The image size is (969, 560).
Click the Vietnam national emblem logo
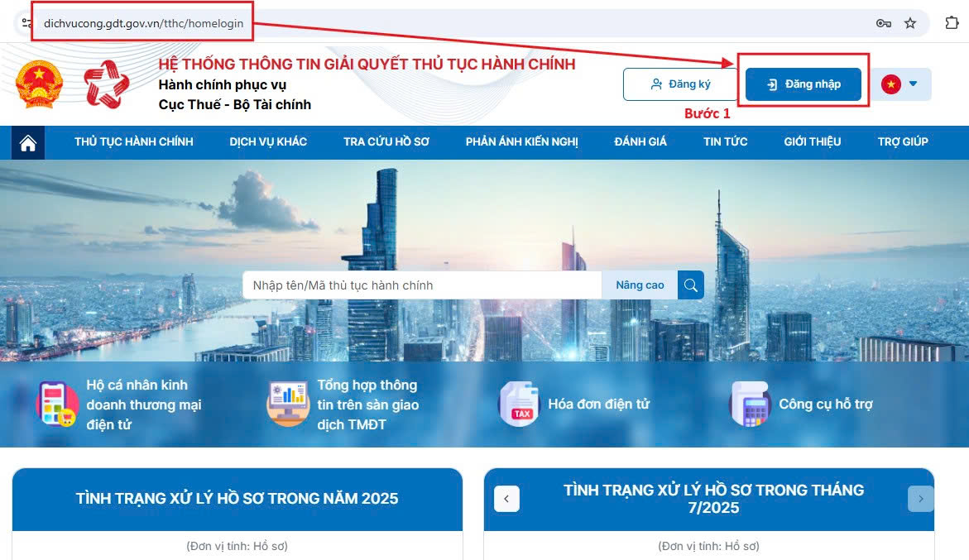point(39,84)
